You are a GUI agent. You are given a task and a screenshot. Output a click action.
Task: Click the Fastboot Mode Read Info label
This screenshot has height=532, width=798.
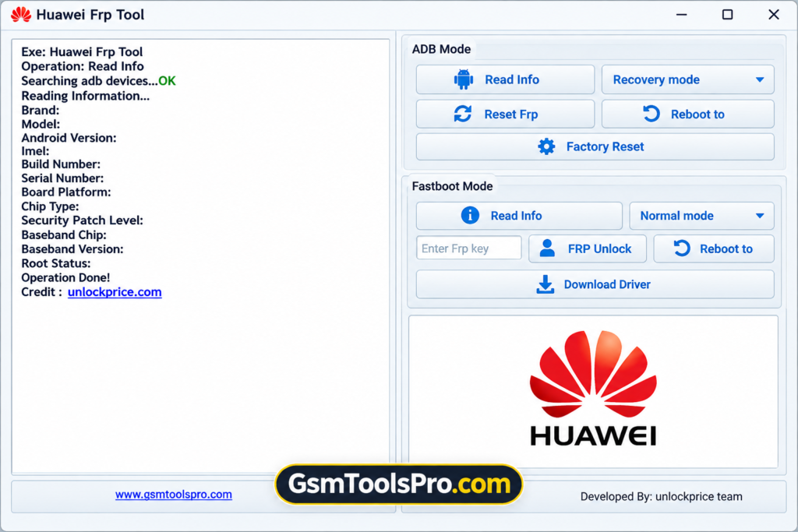coord(516,216)
